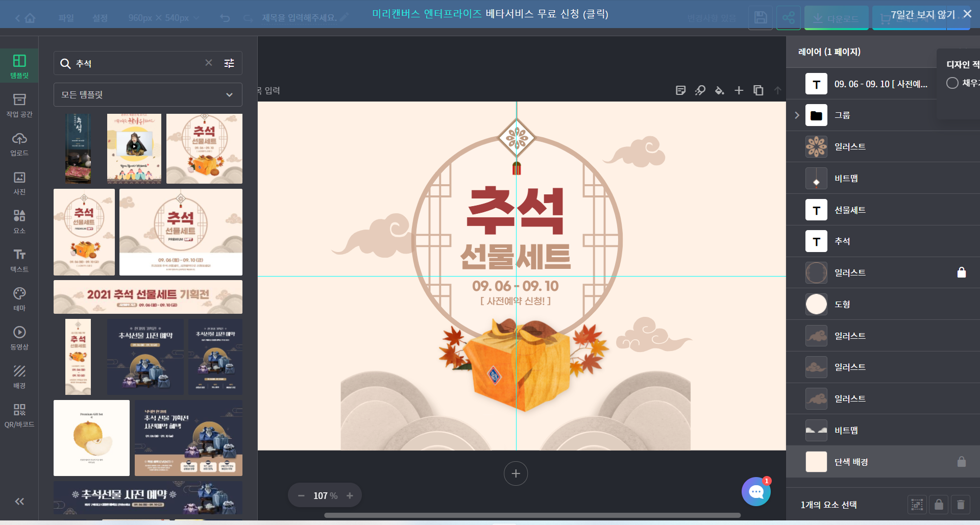The width and height of the screenshot is (980, 525).
Task: Click the redo arrow icon
Action: 248,18
